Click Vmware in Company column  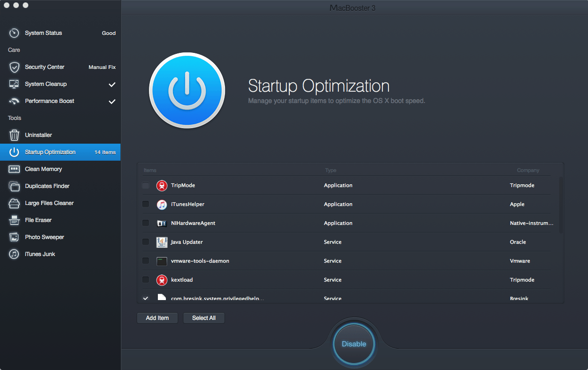tap(520, 261)
